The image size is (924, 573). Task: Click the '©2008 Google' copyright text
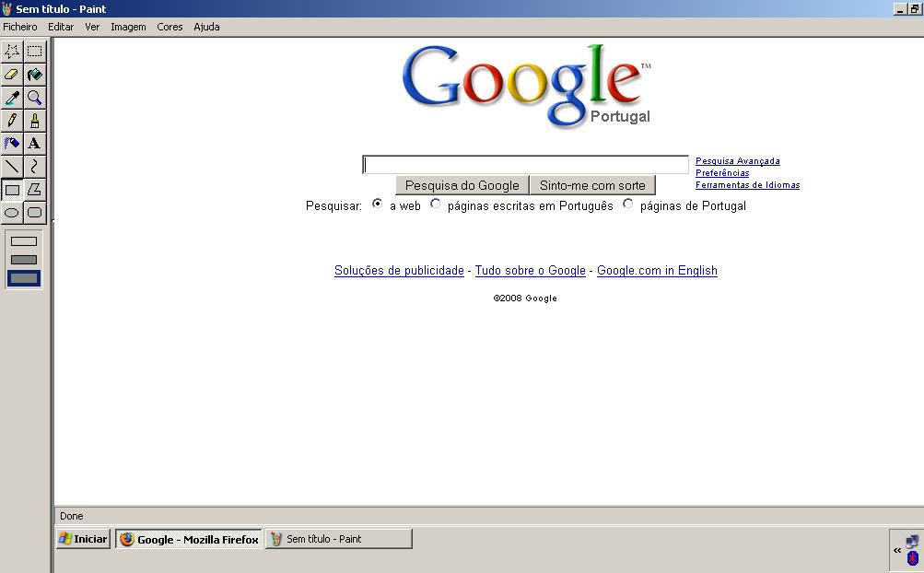click(525, 298)
